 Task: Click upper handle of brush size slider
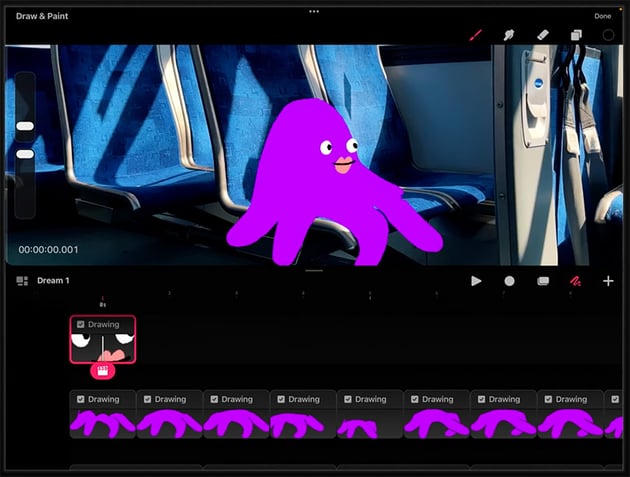(25, 126)
